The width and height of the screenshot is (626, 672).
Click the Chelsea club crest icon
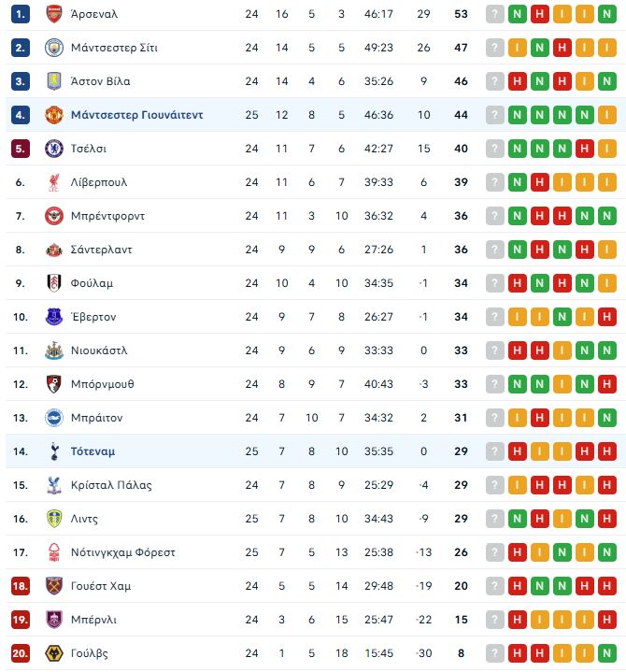[53, 149]
